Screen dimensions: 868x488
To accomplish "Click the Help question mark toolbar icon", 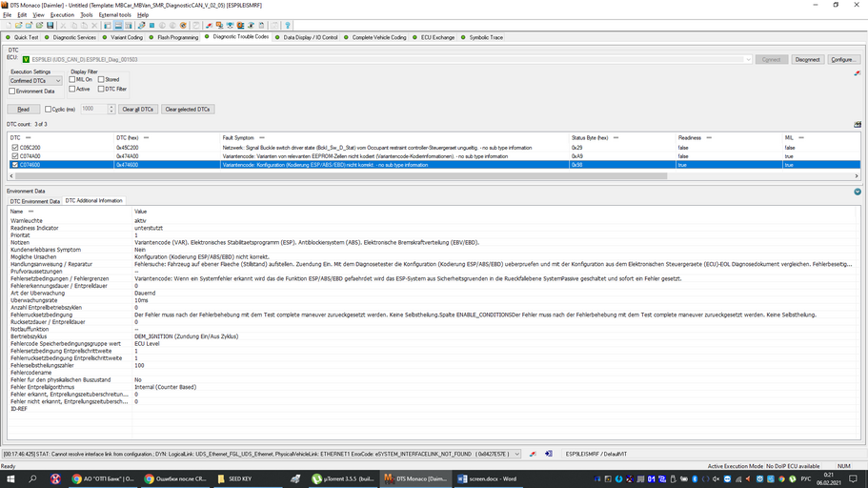I will pyautogui.click(x=288, y=26).
